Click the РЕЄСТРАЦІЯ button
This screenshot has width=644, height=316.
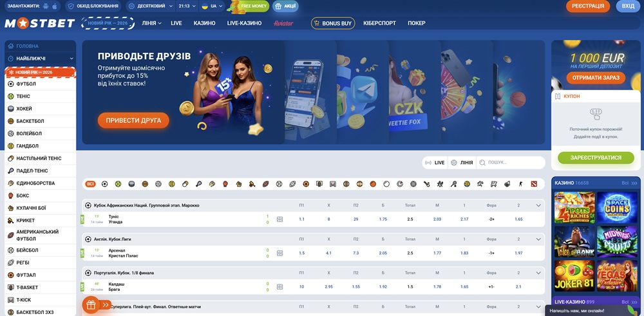pyautogui.click(x=587, y=6)
